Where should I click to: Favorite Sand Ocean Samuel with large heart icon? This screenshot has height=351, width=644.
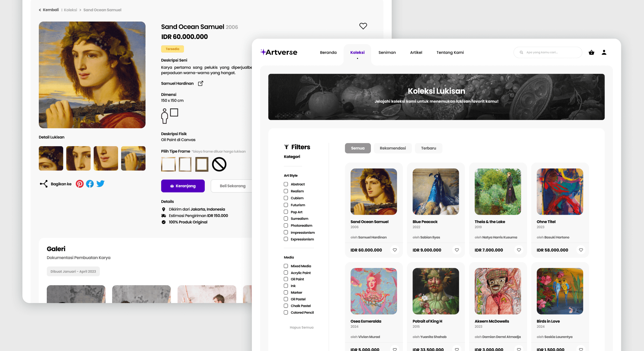[363, 26]
